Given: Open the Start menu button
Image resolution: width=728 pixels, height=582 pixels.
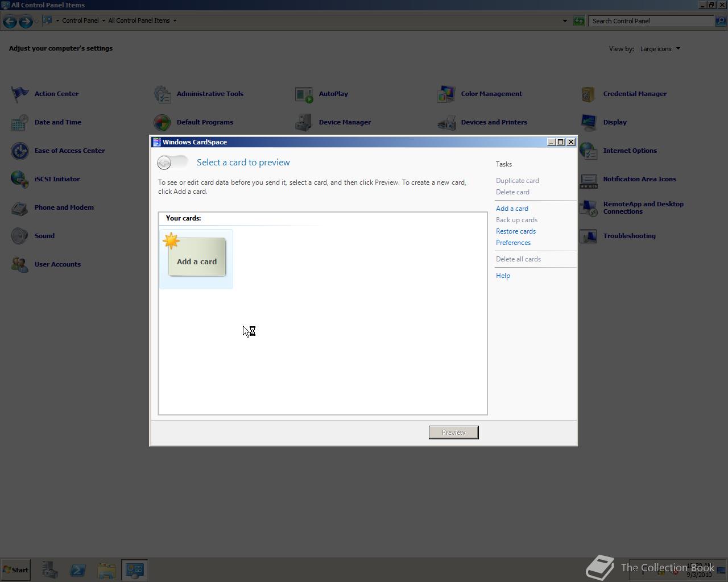Looking at the screenshot, I should tap(15, 570).
